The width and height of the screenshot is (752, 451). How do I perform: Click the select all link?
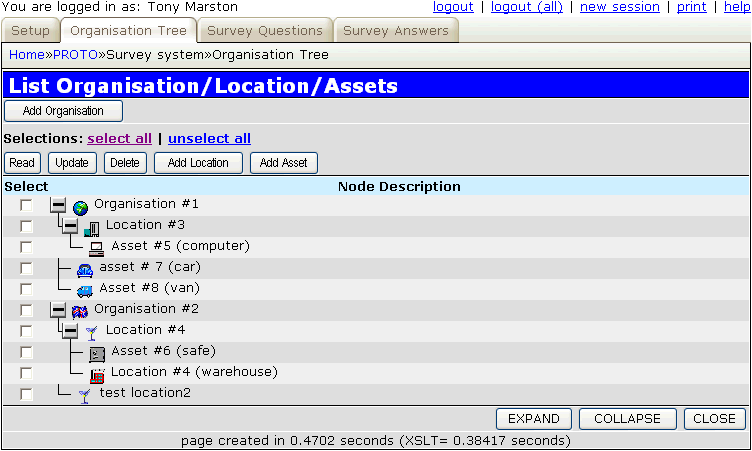point(120,139)
